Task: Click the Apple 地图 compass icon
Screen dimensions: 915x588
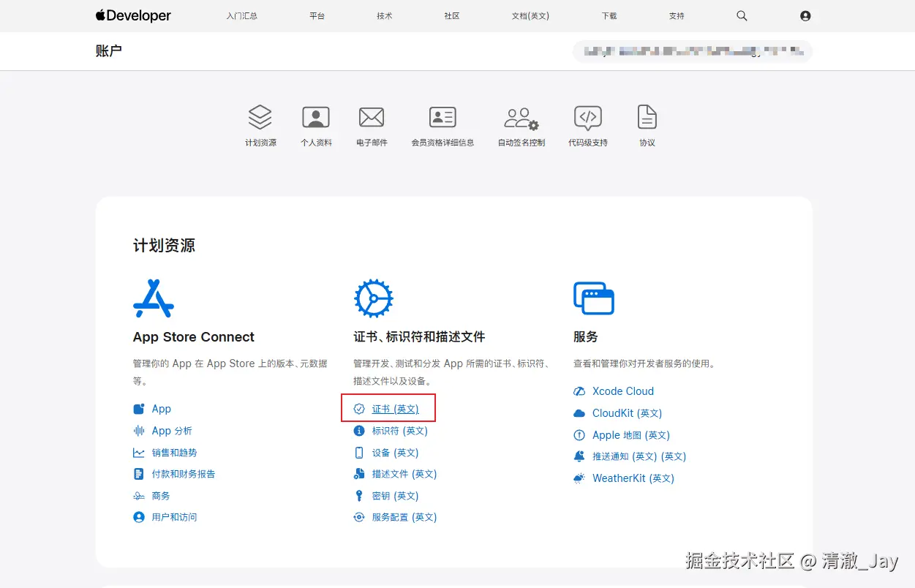Action: pos(579,435)
